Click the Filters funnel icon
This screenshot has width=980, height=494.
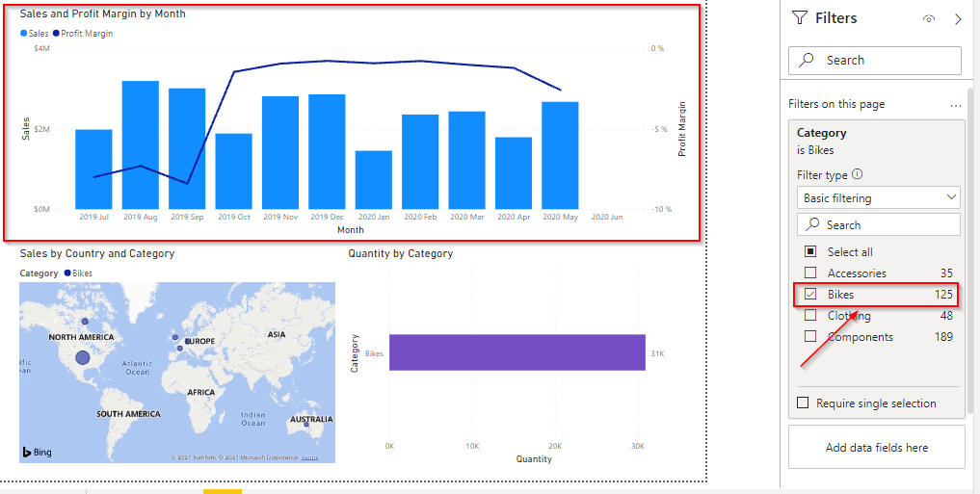799,18
